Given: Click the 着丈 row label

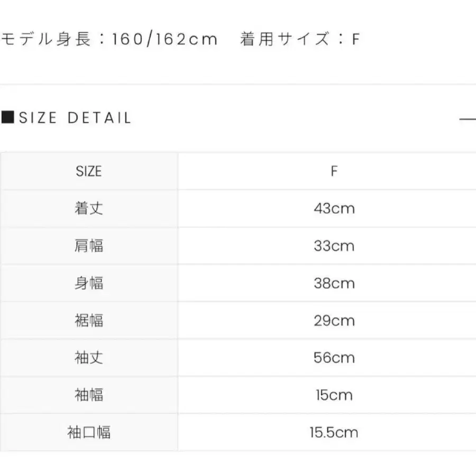Looking at the screenshot, I should click(x=89, y=208).
